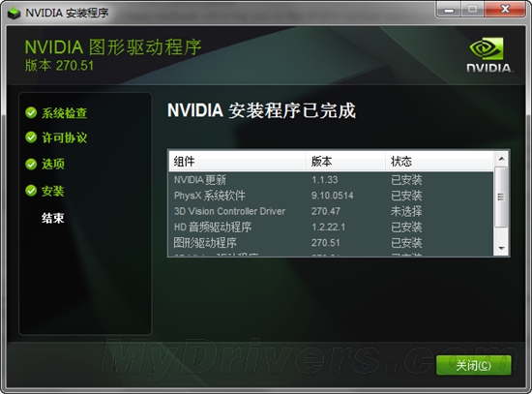
Task: Click the NVIDIA installer title bar icon
Action: [x=14, y=13]
